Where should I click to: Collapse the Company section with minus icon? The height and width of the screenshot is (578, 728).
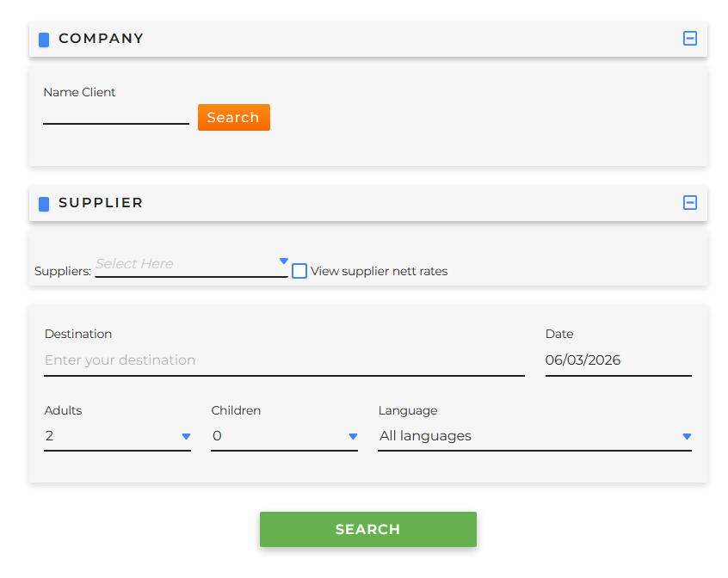[689, 39]
